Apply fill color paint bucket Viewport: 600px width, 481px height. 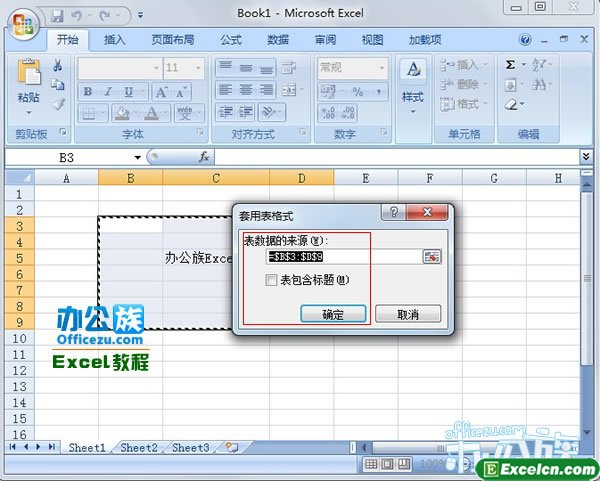point(122,113)
